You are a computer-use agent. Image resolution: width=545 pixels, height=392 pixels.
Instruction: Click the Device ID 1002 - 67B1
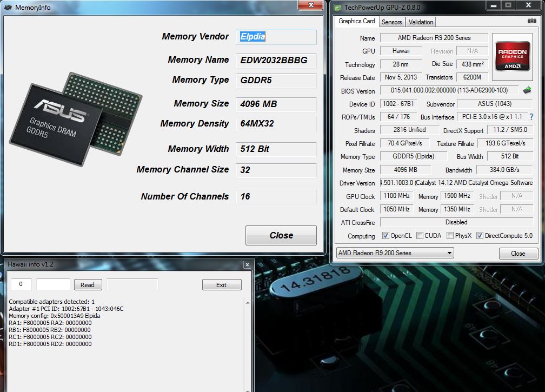(x=398, y=104)
